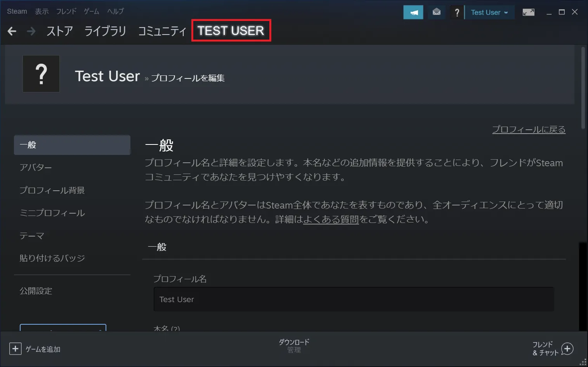Screen dimensions: 588x367
Task: Expand the Test User account dropdown
Action: point(489,12)
